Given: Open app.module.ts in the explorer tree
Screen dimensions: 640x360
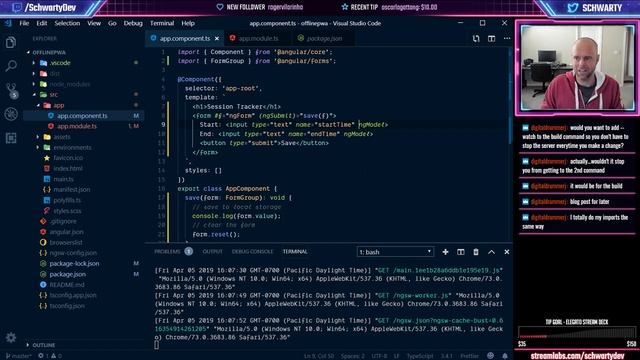Looking at the screenshot, I should coord(77,126).
